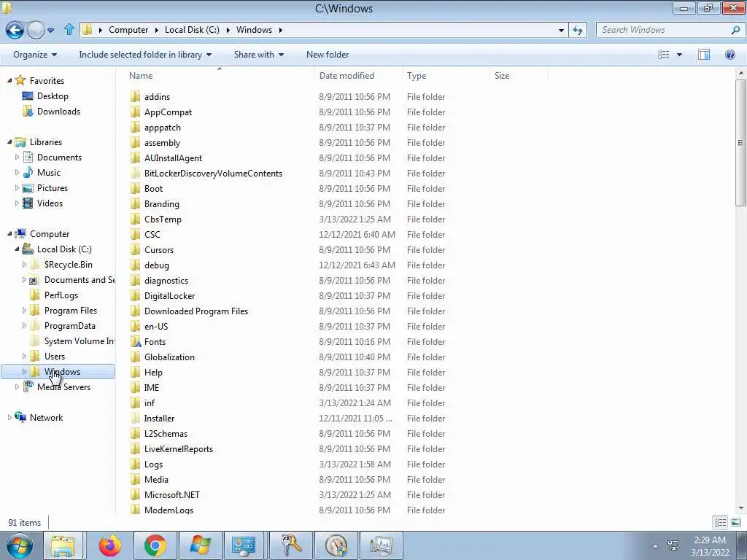747x560 pixels.
Task: Select Downloads in Favorites
Action: click(58, 112)
